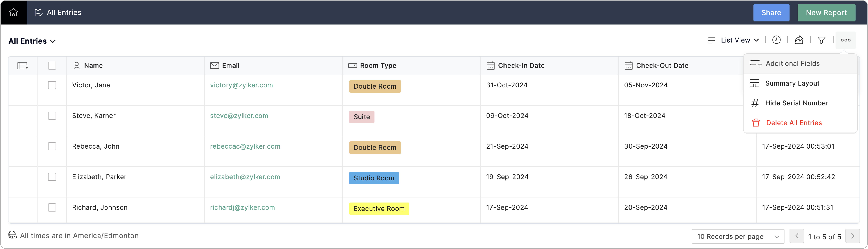Click the three-dot more options icon
Image resolution: width=868 pixels, height=249 pixels.
click(845, 40)
